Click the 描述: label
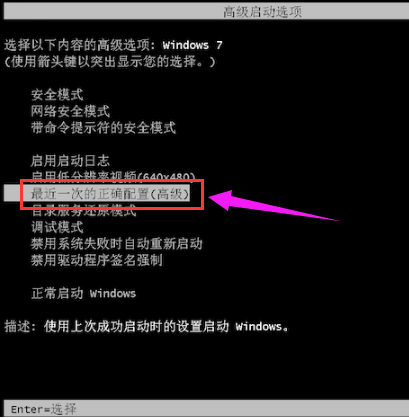Viewport: 409px width, 418px height. click(20, 326)
